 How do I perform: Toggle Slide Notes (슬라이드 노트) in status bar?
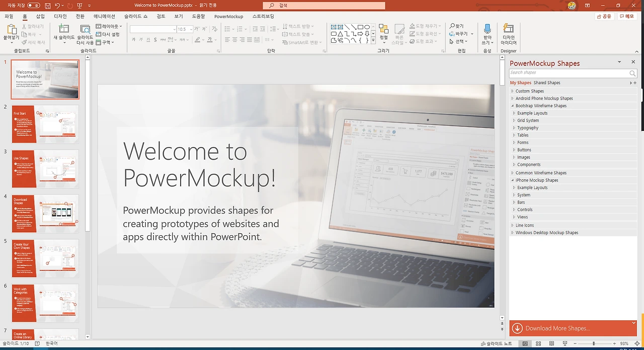pyautogui.click(x=496, y=343)
